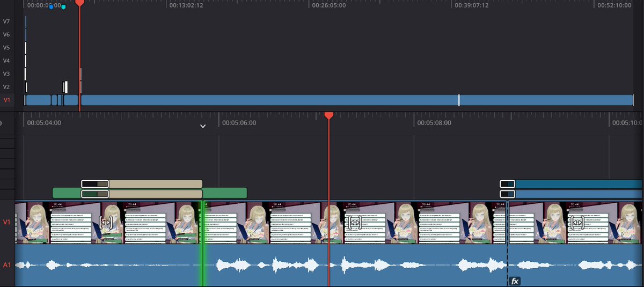The height and width of the screenshot is (287, 644).
Task: Click the small down chevron above the green edit point
Action: (203, 126)
